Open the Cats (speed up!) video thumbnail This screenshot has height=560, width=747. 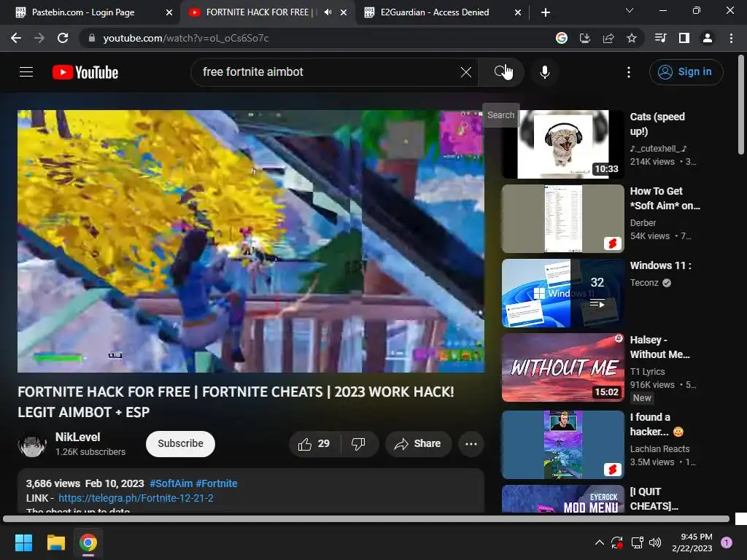click(562, 144)
